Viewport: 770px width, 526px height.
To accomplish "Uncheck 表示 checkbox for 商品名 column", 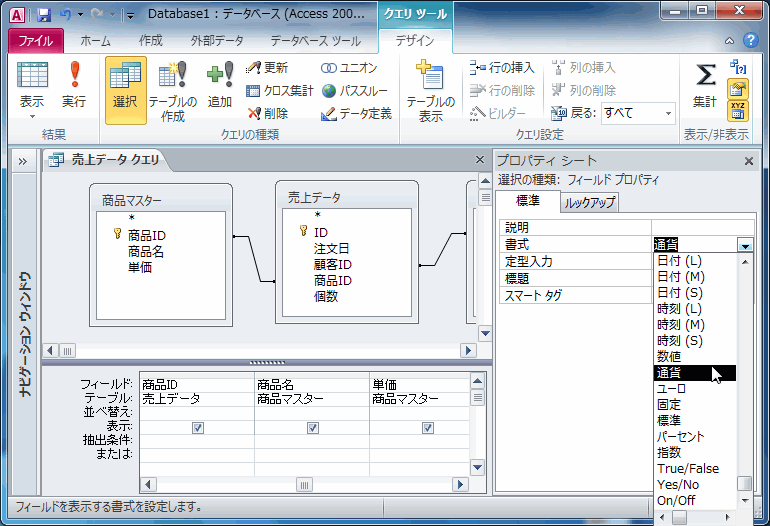I will [x=312, y=428].
